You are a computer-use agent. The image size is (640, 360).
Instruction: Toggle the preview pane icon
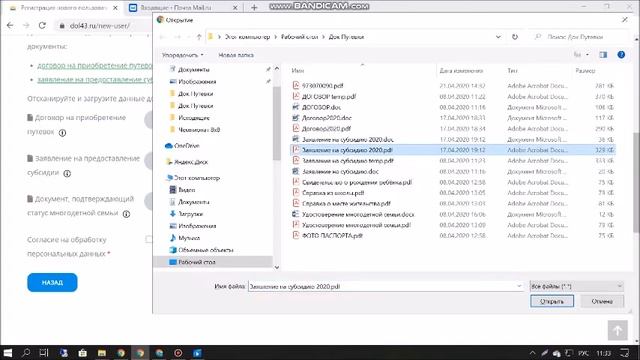tap(603, 55)
